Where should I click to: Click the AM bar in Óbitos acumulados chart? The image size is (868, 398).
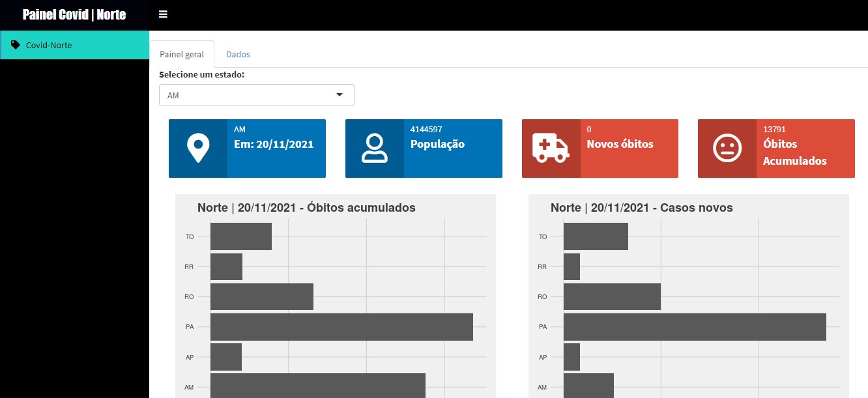[x=317, y=385]
